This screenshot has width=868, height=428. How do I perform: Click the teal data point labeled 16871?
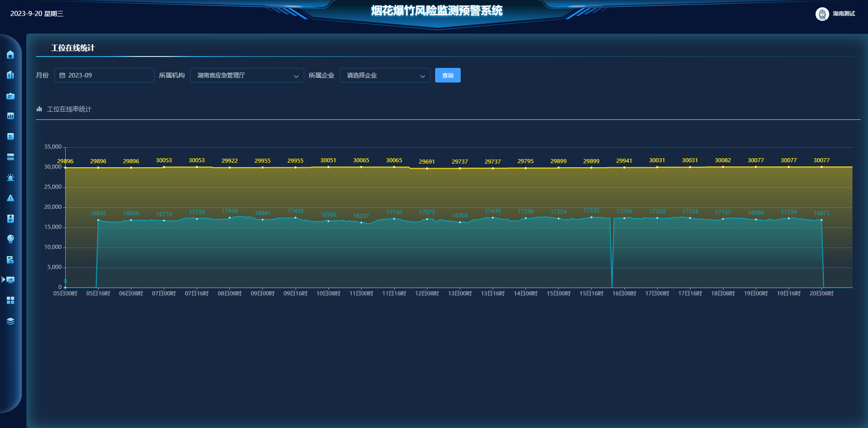click(821, 220)
